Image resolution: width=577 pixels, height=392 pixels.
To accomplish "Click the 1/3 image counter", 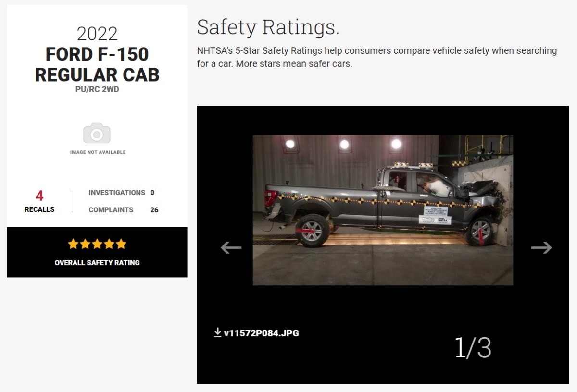I will [473, 348].
